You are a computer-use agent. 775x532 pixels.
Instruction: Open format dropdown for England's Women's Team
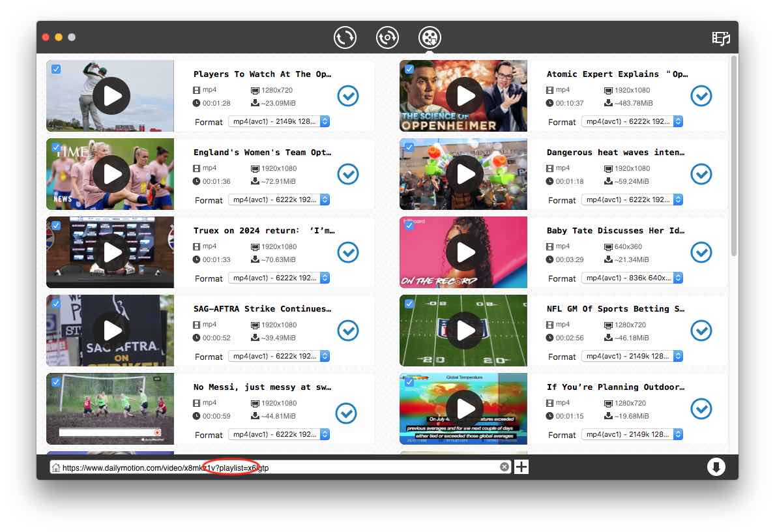279,199
